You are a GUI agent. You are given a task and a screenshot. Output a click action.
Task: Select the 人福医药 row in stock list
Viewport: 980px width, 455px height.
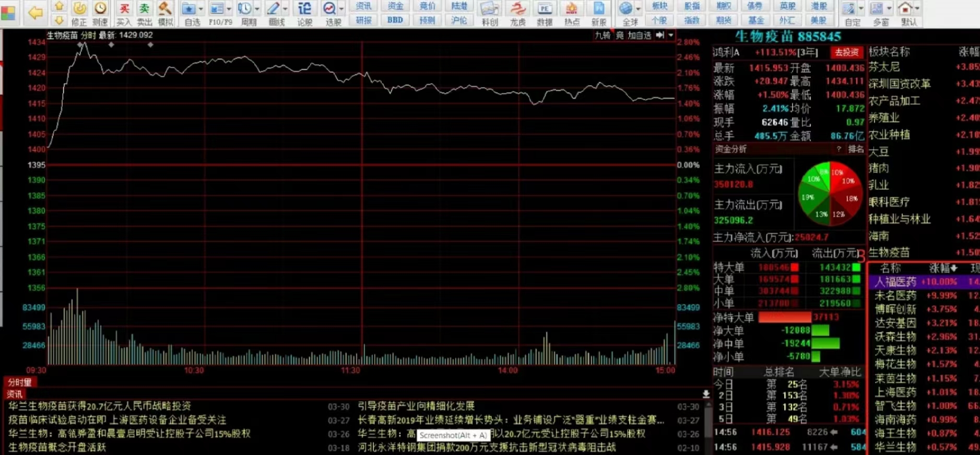click(x=923, y=282)
